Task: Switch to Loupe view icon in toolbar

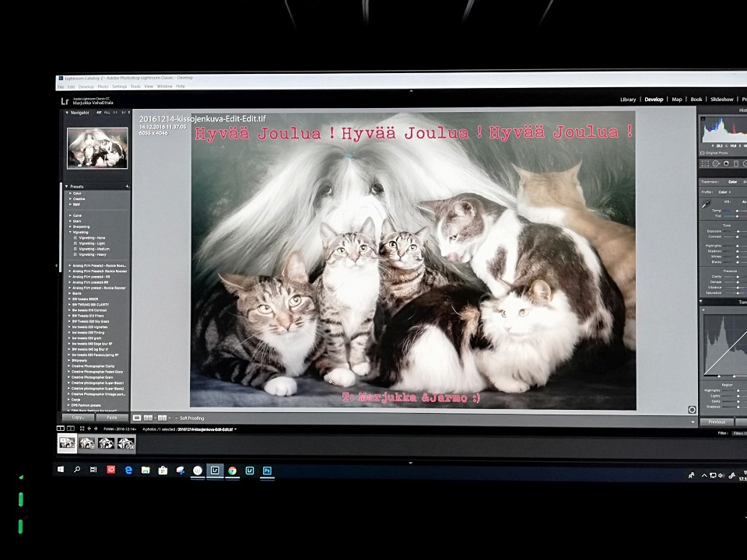Action: (137, 418)
